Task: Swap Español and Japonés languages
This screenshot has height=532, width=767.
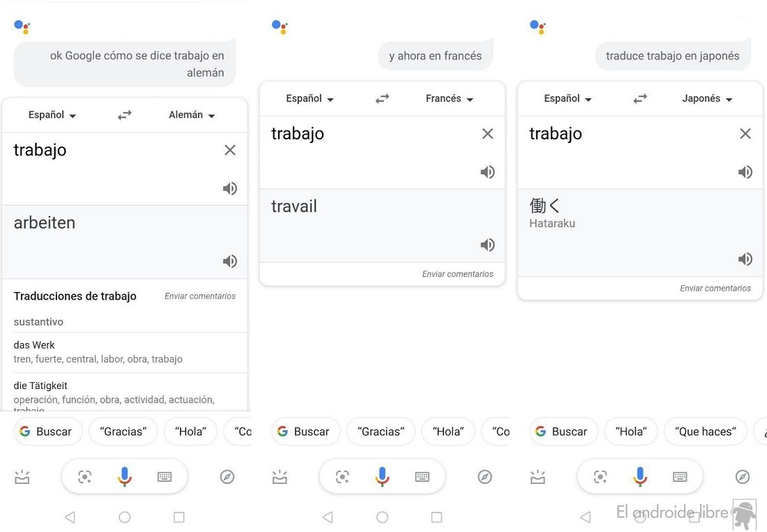Action: click(x=640, y=99)
